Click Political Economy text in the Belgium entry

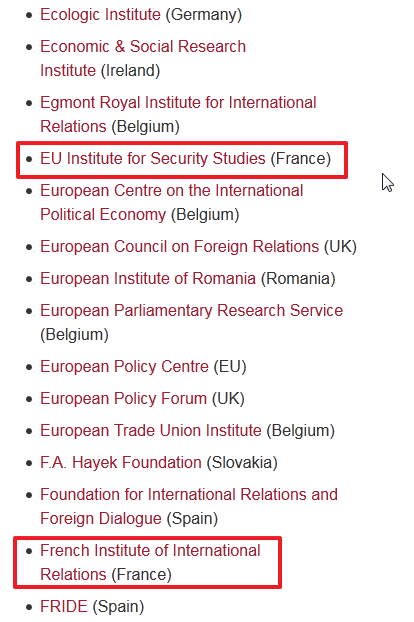click(103, 215)
